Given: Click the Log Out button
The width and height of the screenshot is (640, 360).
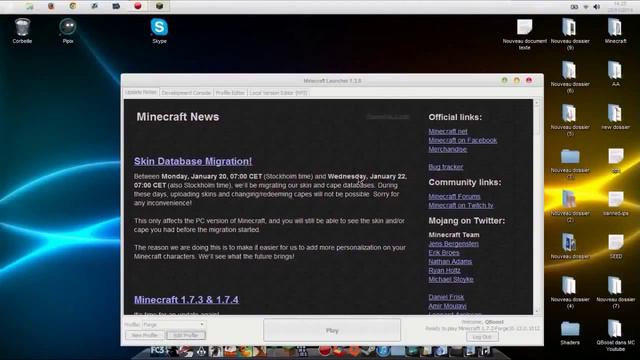Looking at the screenshot, I should (x=482, y=337).
